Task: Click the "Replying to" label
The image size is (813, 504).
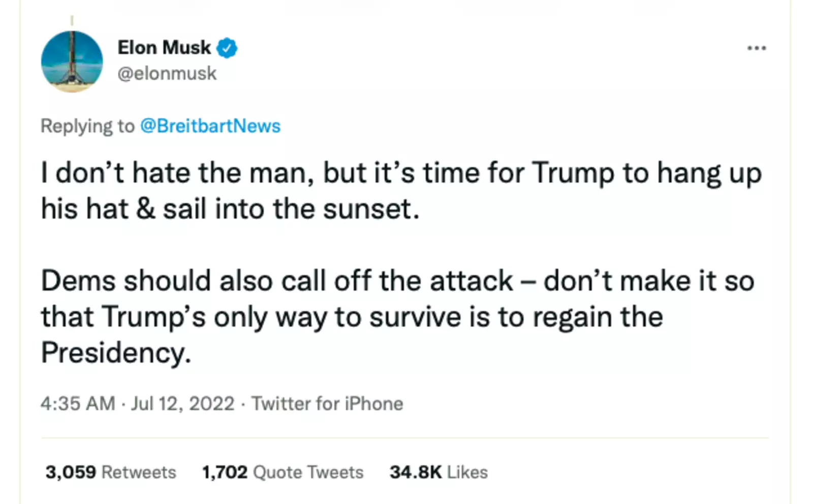Action: coord(87,126)
